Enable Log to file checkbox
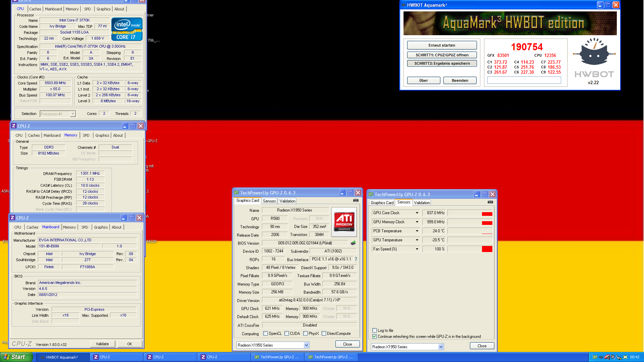The height and width of the screenshot is (362, 644). tap(374, 330)
